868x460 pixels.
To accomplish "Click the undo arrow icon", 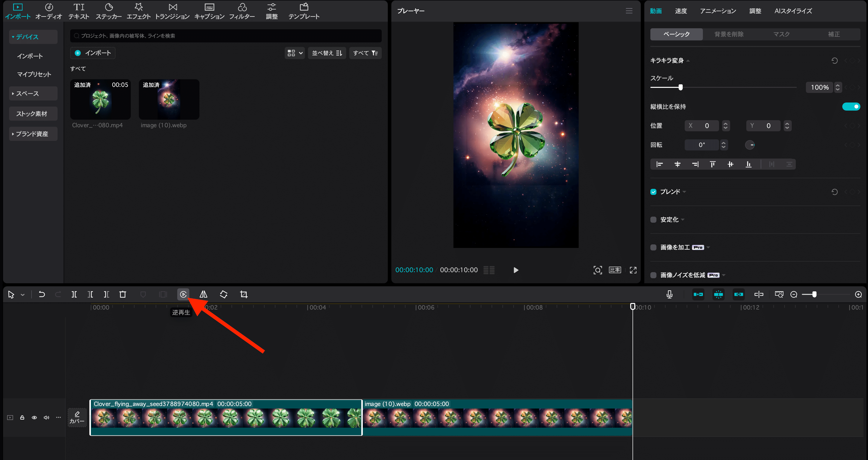I will click(42, 294).
